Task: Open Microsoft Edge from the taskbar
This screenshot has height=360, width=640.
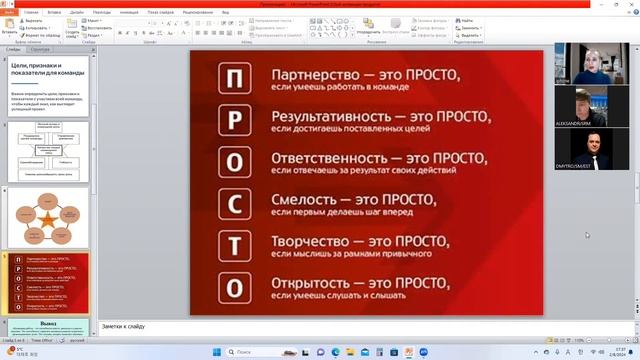Action: point(336,352)
